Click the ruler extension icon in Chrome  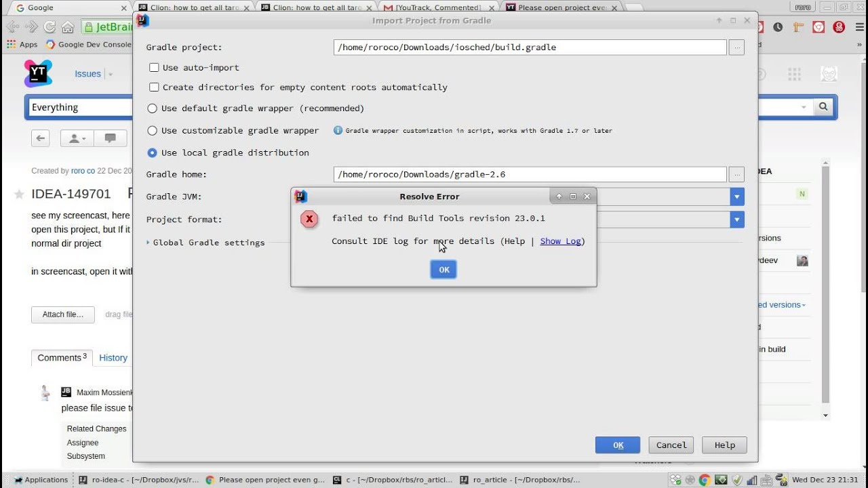pyautogui.click(x=798, y=27)
